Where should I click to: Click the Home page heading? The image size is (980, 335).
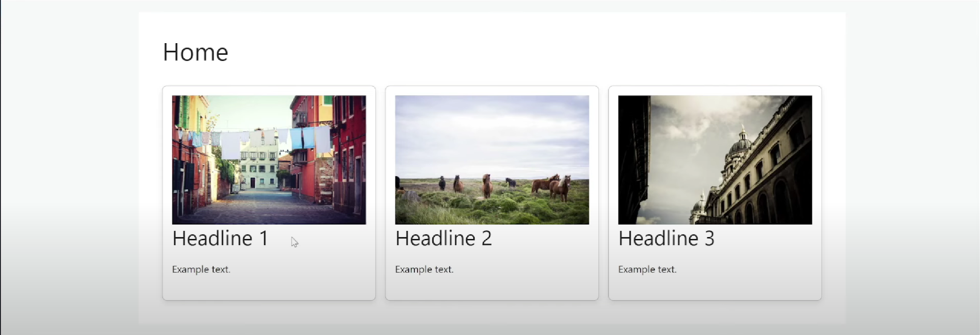[x=196, y=52]
